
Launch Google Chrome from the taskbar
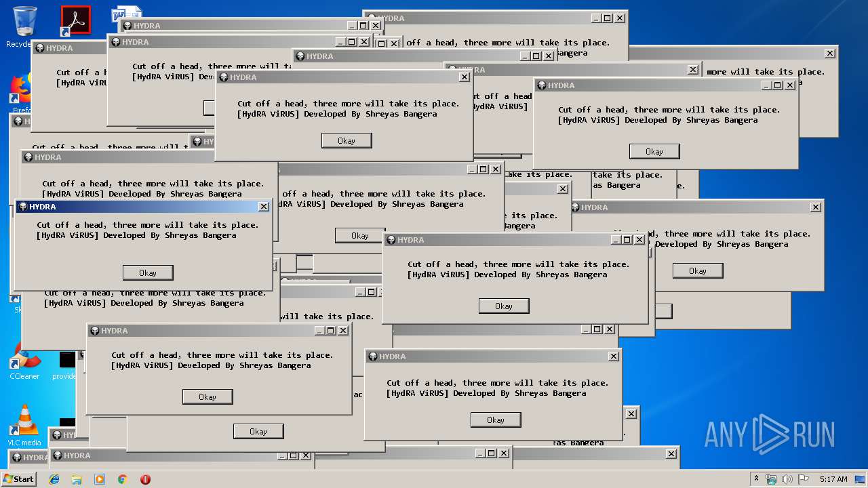(x=122, y=479)
